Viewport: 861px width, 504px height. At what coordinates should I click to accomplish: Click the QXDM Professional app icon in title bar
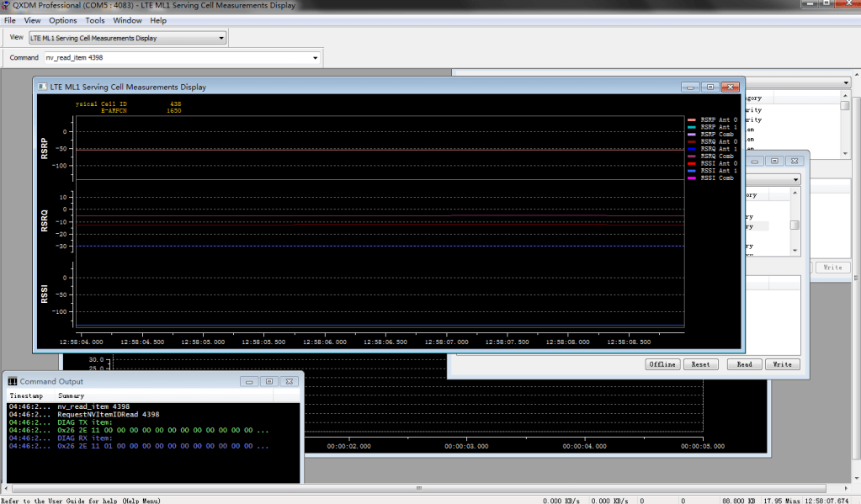tap(6, 6)
